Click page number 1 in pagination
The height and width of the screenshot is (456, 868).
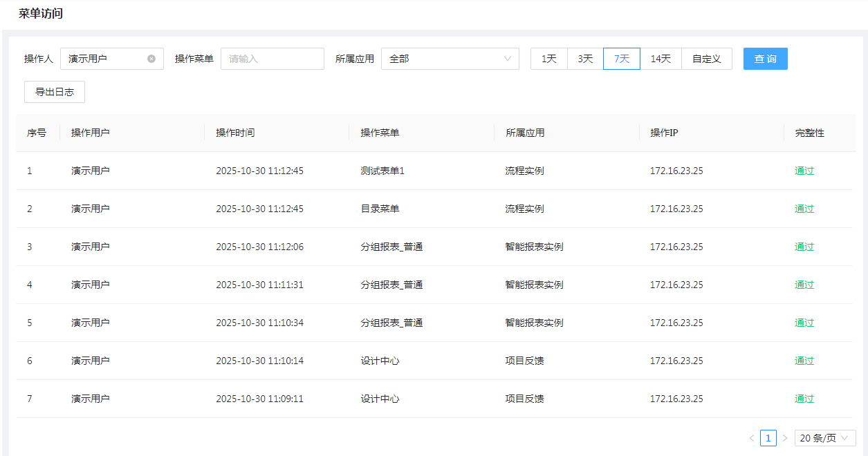click(x=768, y=438)
